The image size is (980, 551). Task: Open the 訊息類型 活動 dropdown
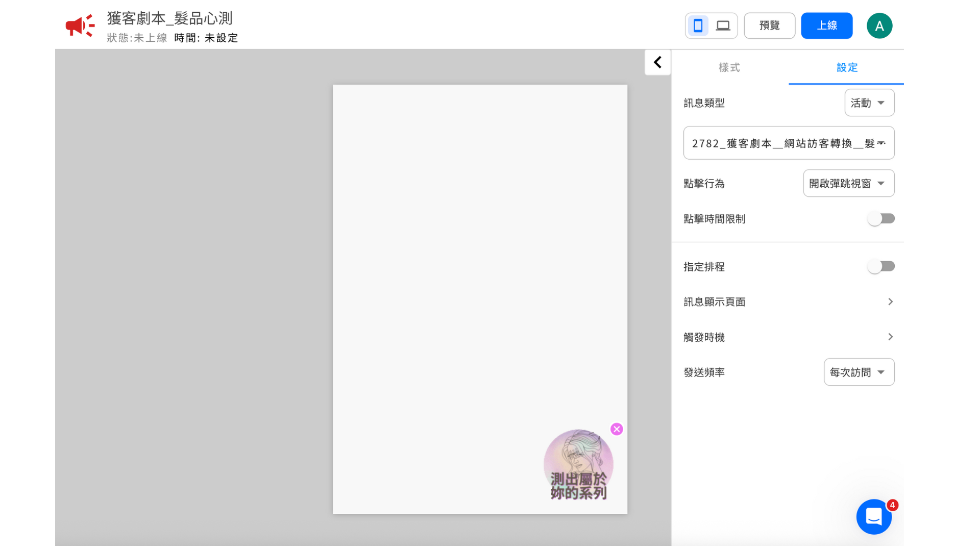point(869,103)
